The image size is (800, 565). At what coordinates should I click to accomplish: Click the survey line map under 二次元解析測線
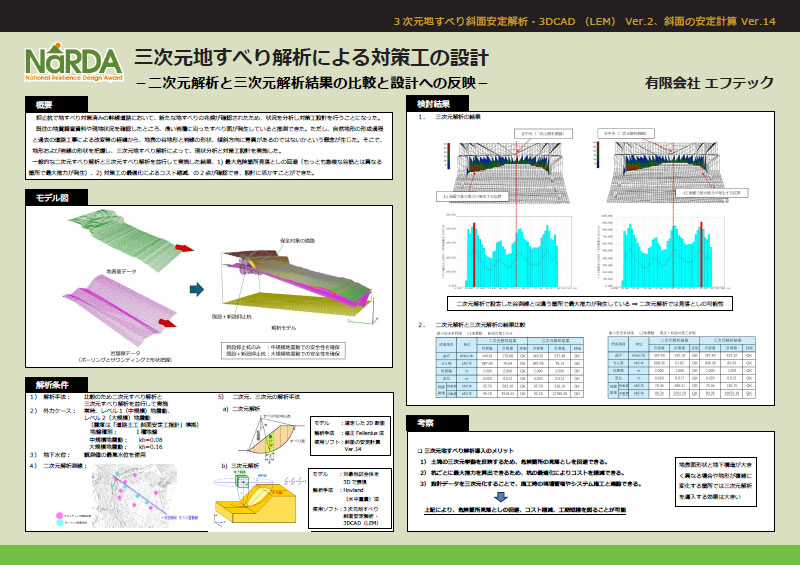point(134,496)
